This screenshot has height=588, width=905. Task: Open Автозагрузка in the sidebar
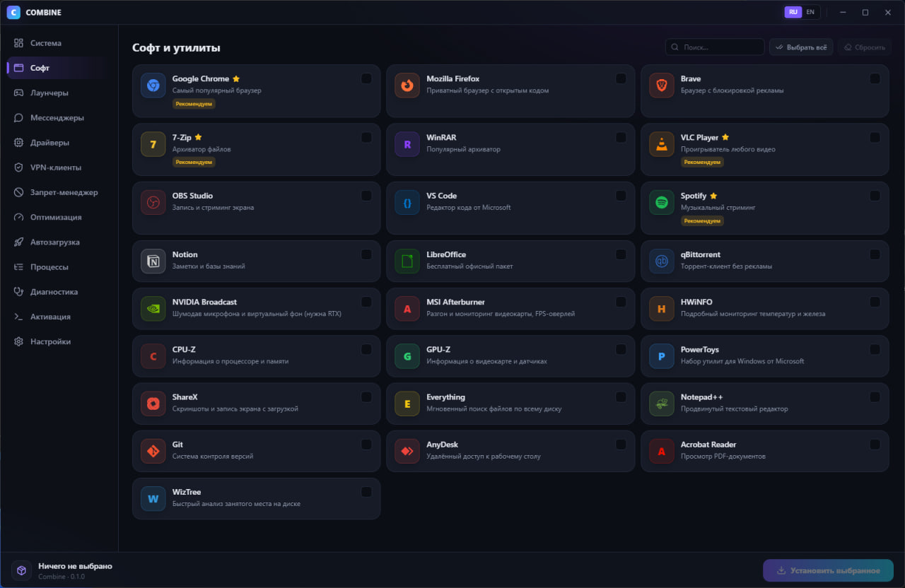pos(59,242)
